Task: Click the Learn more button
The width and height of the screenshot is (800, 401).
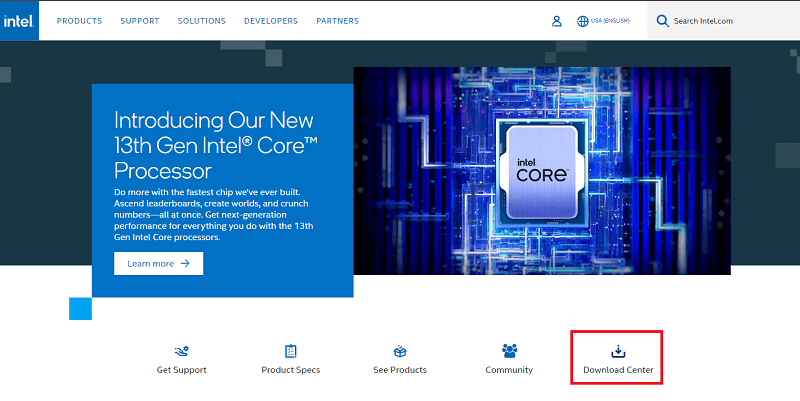Action: point(159,263)
